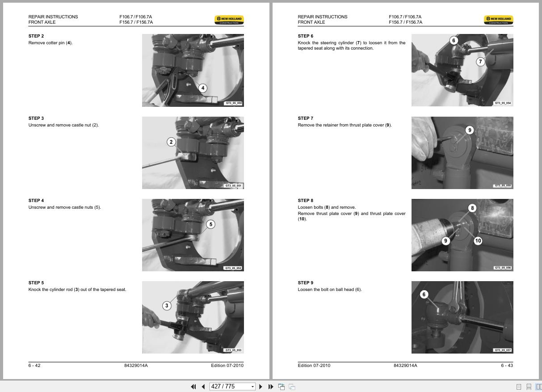Go to the previous page
This screenshot has width=542, height=392.
click(x=203, y=387)
